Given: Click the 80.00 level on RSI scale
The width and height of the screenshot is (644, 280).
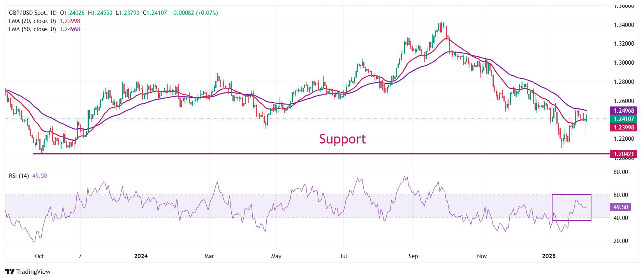Looking at the screenshot, I should click(x=621, y=172).
